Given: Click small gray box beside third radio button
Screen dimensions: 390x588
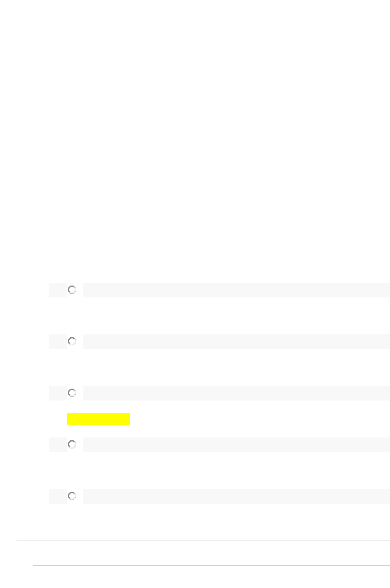Looking at the screenshot, I should click(58, 393).
